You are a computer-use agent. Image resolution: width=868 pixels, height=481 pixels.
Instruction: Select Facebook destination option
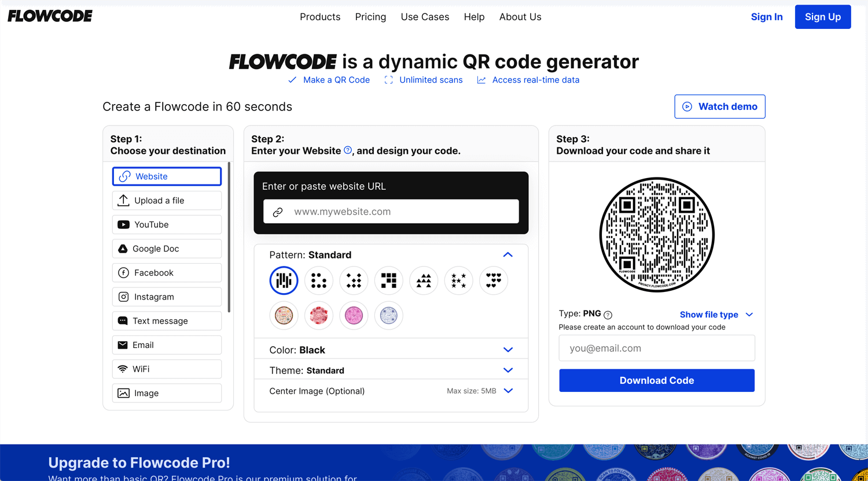167,273
